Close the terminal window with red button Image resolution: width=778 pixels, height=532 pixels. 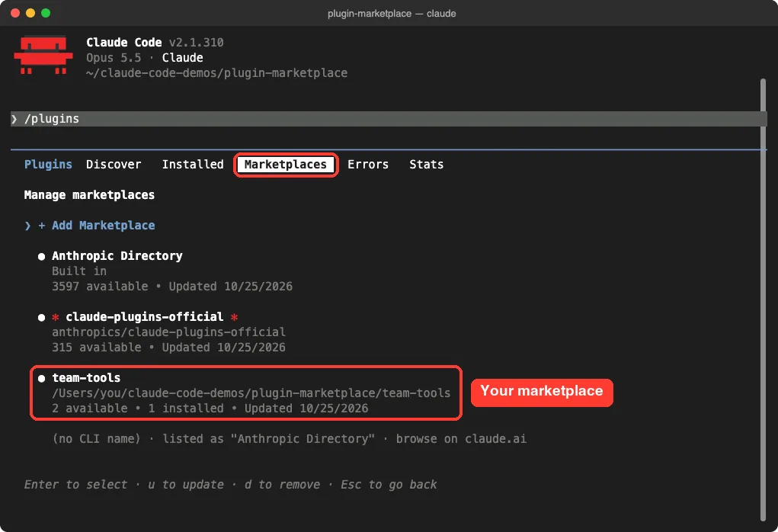(x=15, y=13)
